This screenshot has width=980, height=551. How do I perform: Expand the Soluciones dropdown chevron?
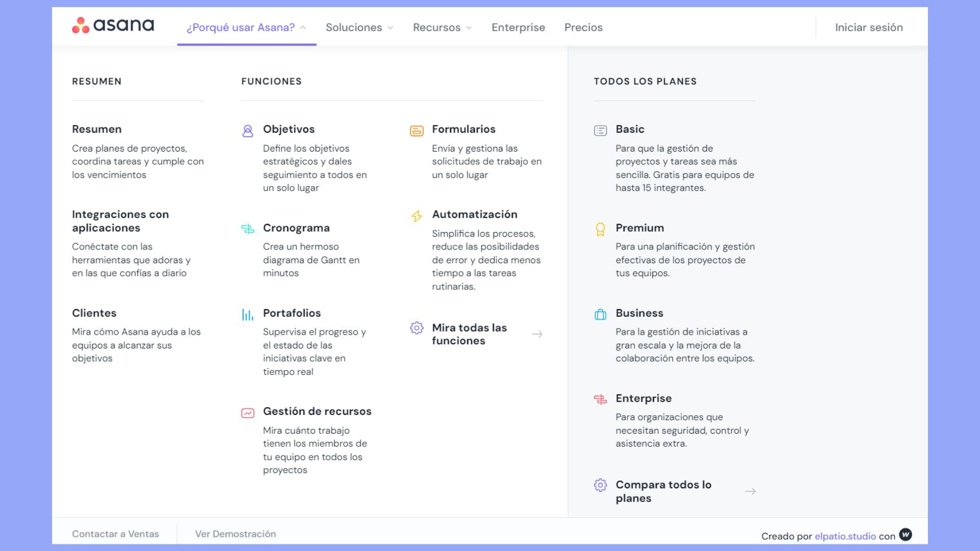(390, 28)
